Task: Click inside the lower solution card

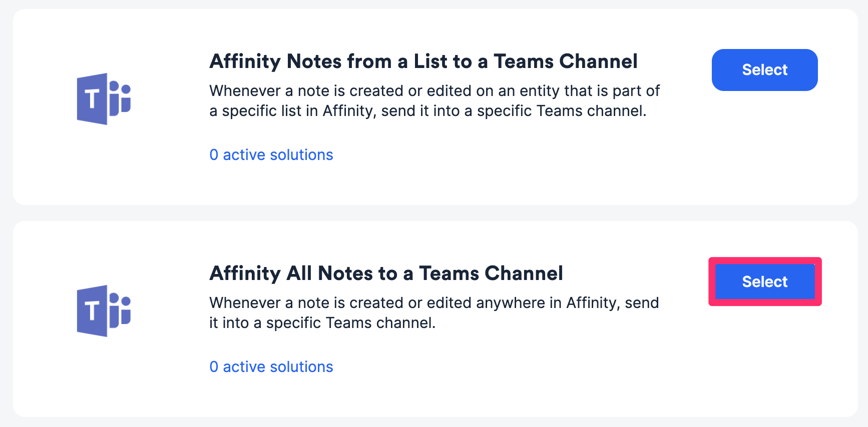Action: pyautogui.click(x=434, y=320)
